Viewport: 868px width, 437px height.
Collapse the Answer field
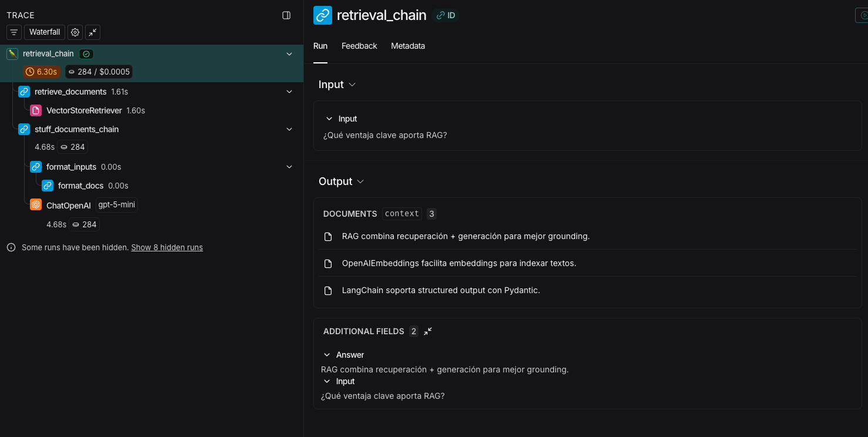click(327, 355)
